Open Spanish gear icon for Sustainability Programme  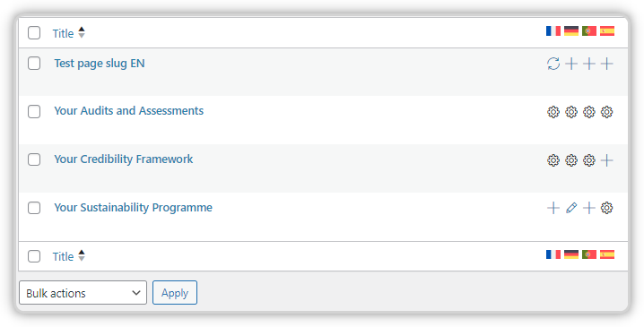pyautogui.click(x=607, y=208)
